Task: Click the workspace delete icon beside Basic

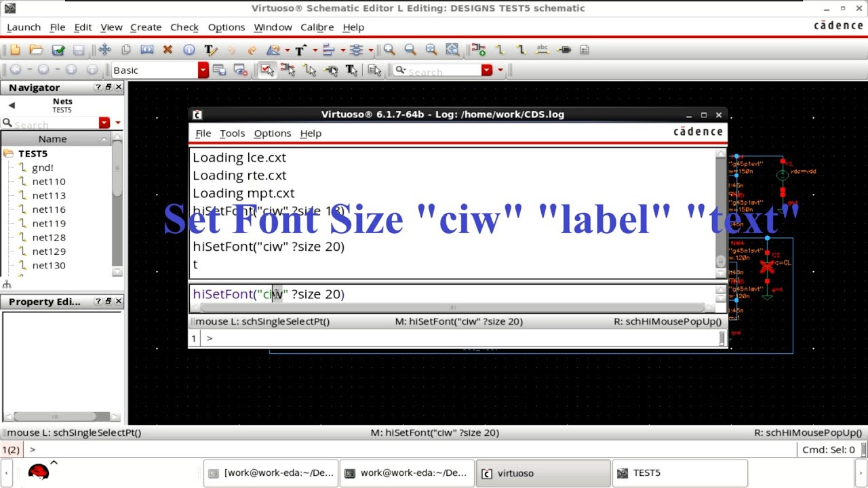Action: [x=240, y=70]
